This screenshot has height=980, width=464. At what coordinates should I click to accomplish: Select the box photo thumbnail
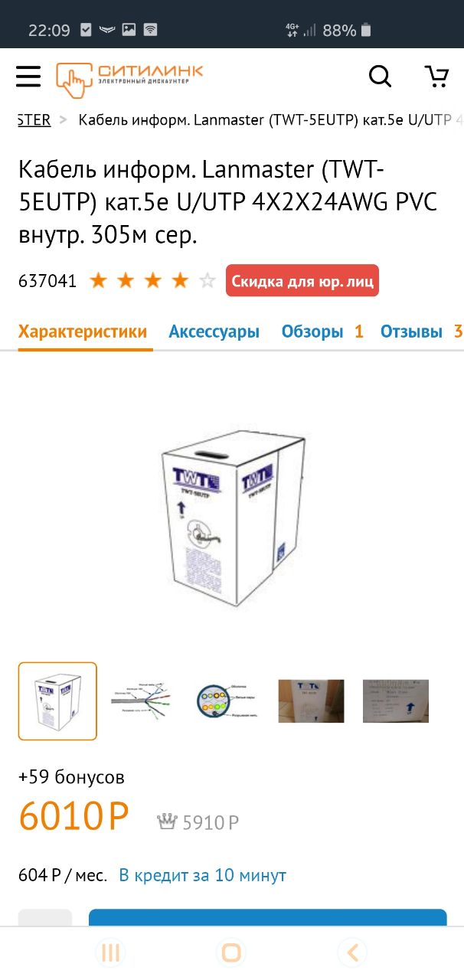[311, 701]
